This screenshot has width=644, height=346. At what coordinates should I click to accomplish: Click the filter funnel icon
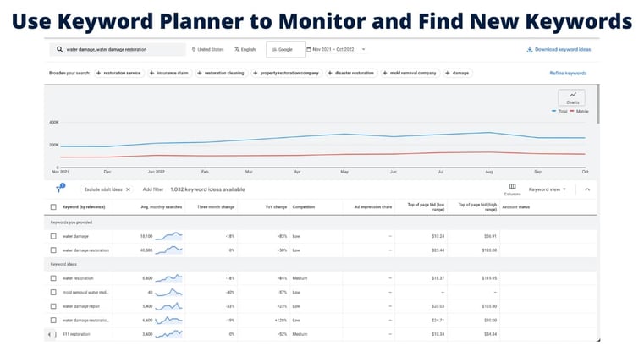point(60,189)
